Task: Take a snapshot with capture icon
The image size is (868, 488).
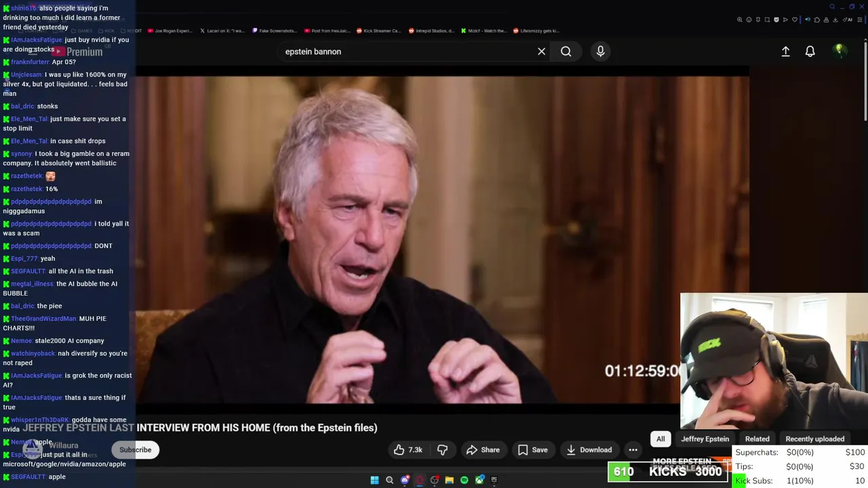Action: tap(767, 20)
